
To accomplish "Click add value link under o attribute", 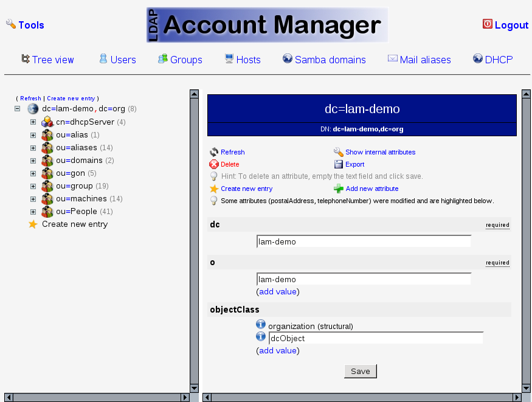I will pyautogui.click(x=278, y=291).
